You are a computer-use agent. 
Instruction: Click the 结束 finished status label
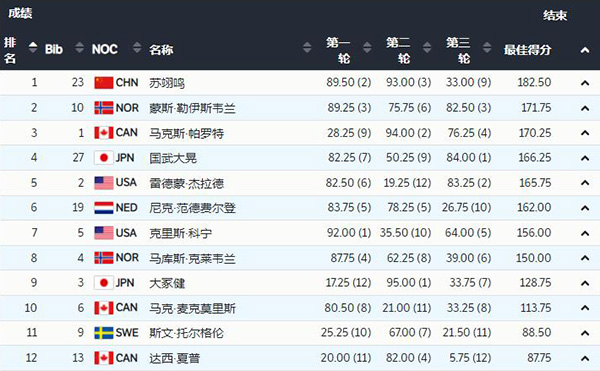click(x=555, y=15)
